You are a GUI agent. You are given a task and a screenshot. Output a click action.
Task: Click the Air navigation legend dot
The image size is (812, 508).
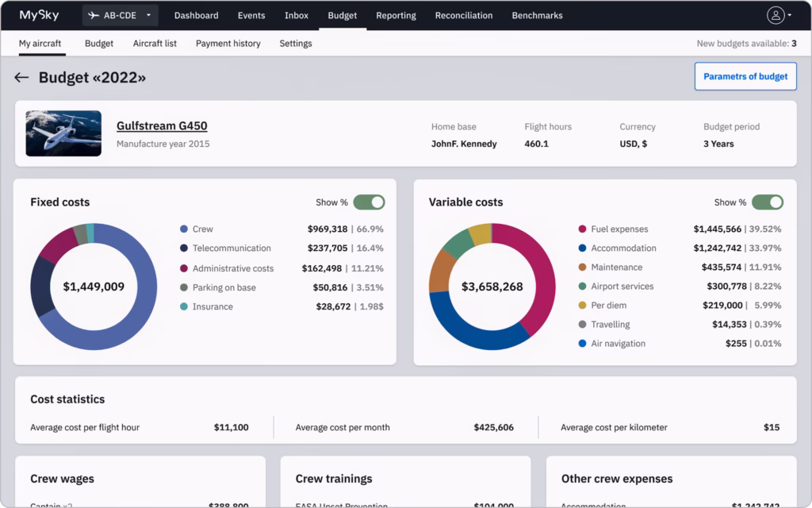coord(583,344)
